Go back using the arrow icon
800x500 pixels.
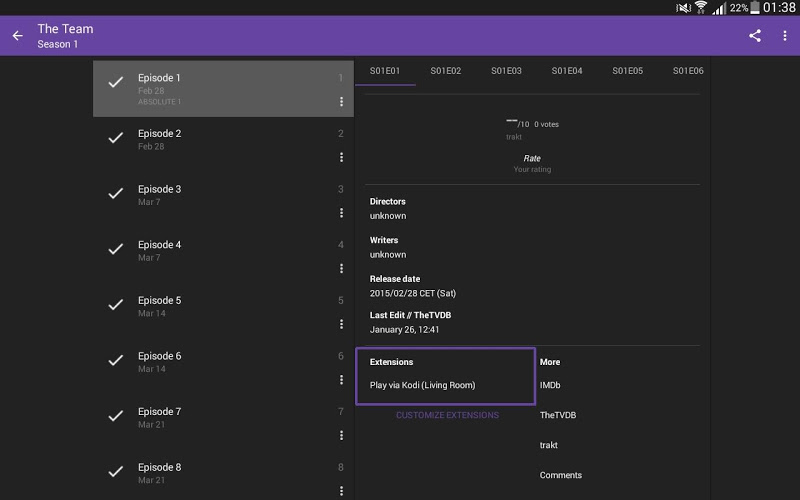pyautogui.click(x=18, y=36)
